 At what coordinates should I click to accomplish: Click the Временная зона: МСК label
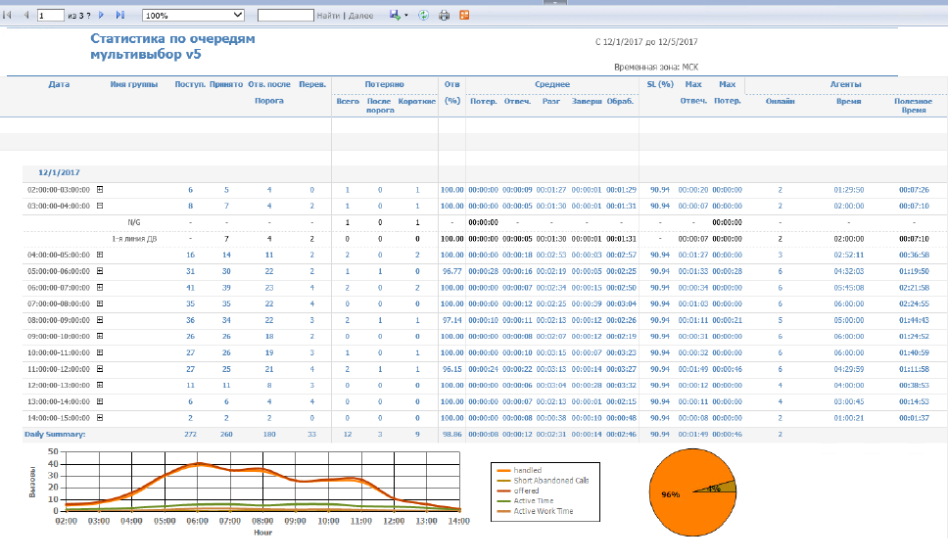point(656,67)
